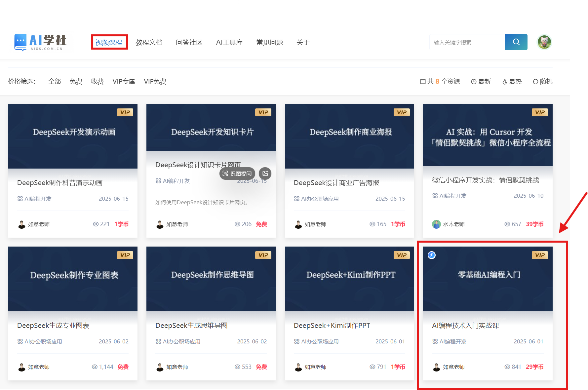Open 常见问题 nav item

tap(270, 42)
